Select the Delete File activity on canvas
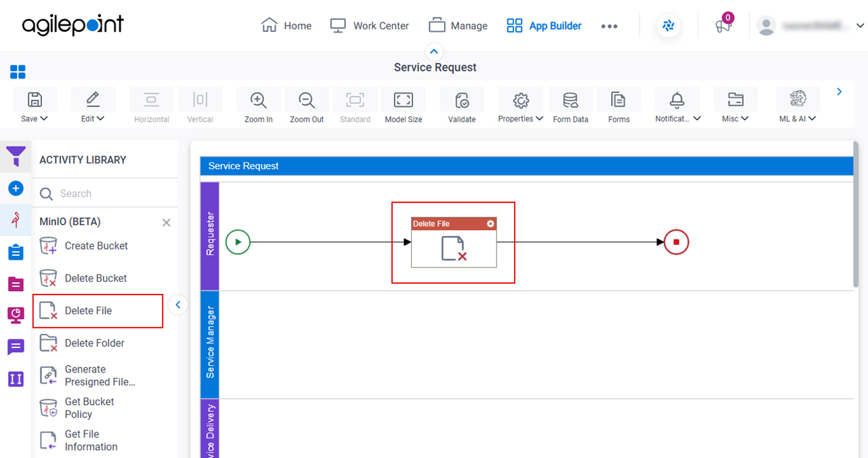Screen dimensions: 868x458 click(x=454, y=242)
